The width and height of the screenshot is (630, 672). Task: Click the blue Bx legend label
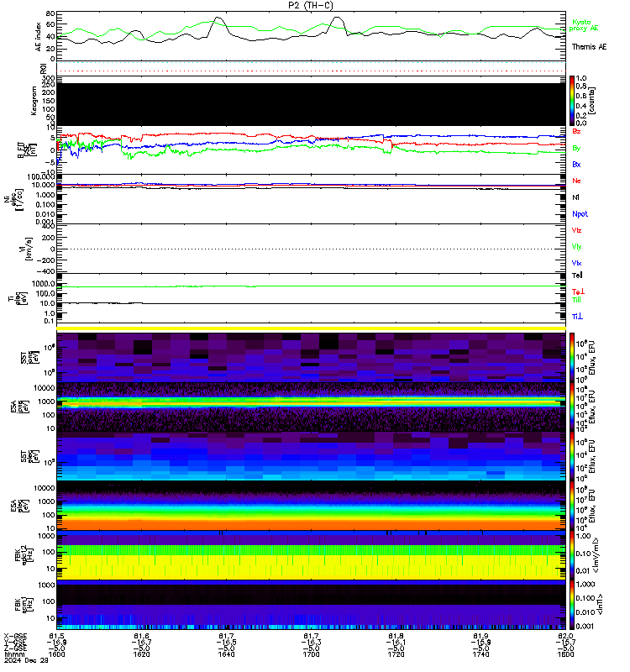coord(576,164)
